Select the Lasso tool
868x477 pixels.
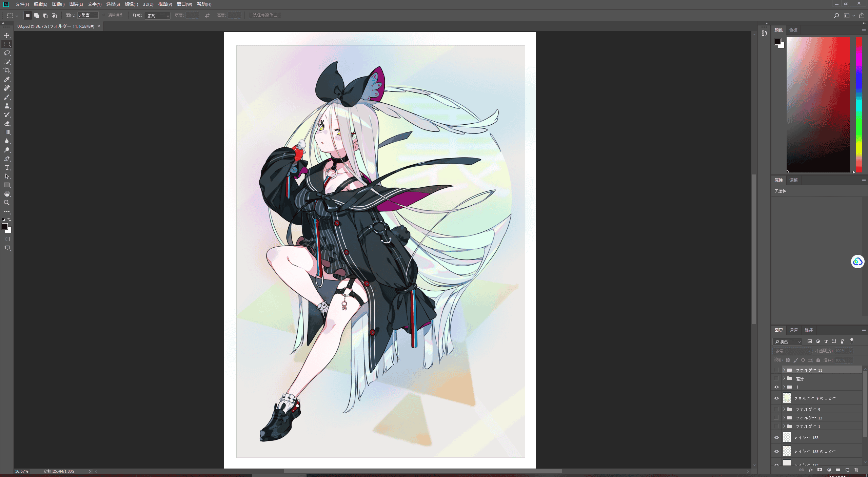(7, 53)
